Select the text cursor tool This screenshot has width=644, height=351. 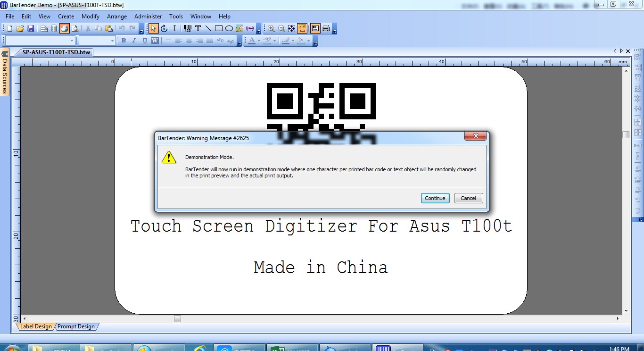174,29
